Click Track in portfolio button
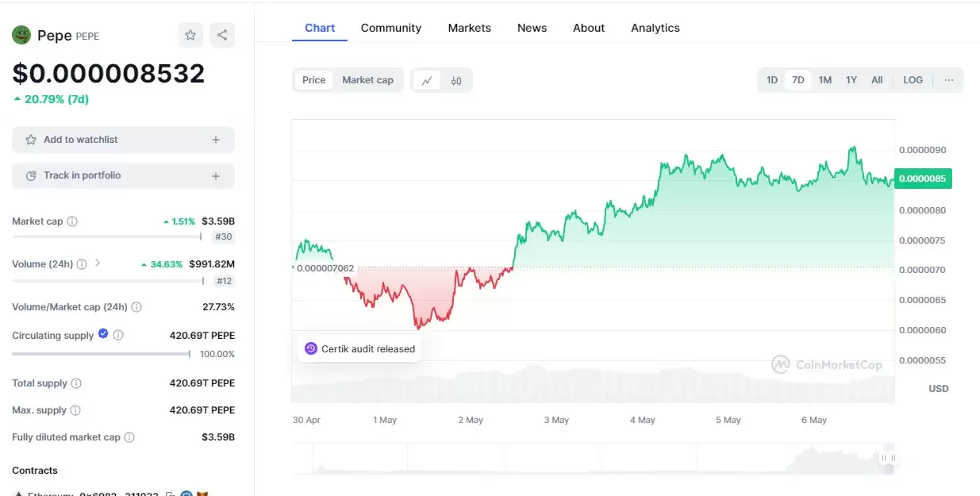This screenshot has height=496, width=980. [x=123, y=175]
